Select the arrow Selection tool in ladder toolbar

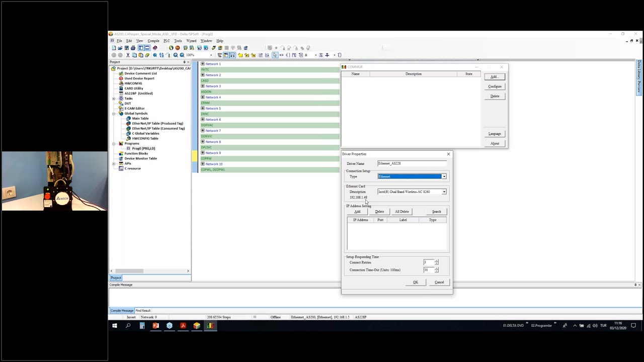[x=275, y=55]
